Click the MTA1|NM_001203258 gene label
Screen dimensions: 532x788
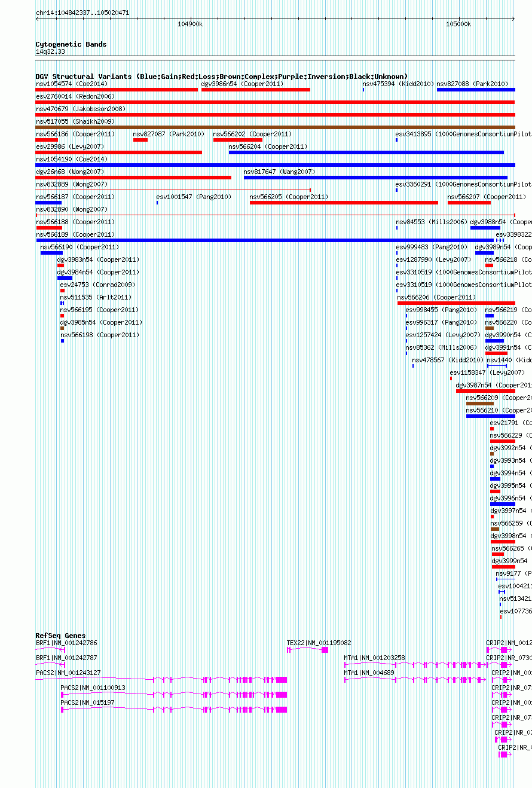point(375,658)
